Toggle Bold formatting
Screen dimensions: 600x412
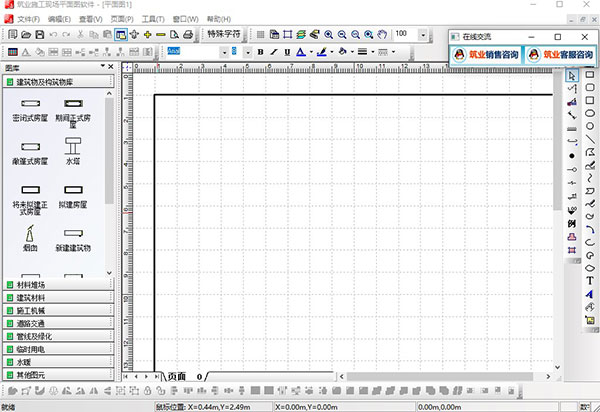point(261,52)
